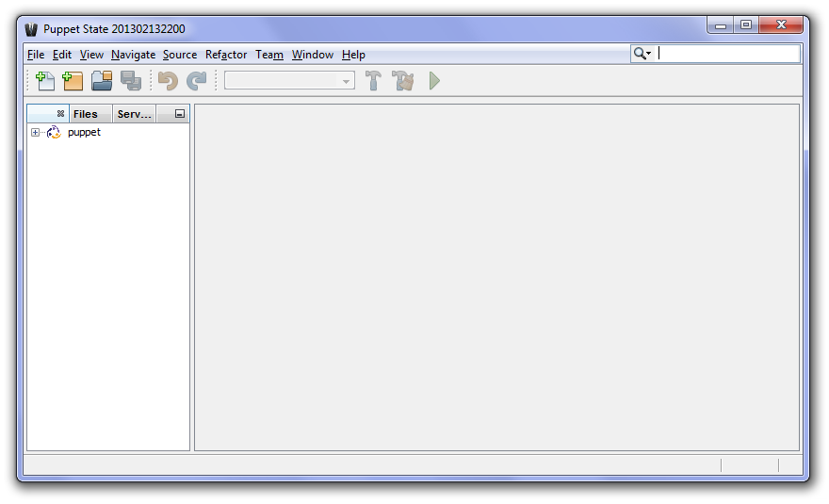Click the Open Project folder icon
Screen dimensions: 829x504
click(x=102, y=81)
